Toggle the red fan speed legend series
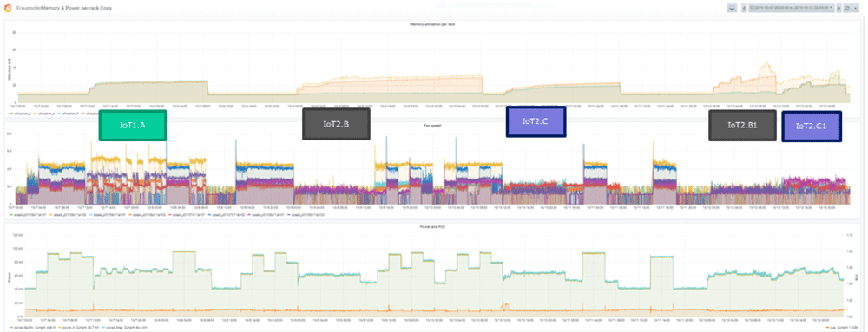 187,214
